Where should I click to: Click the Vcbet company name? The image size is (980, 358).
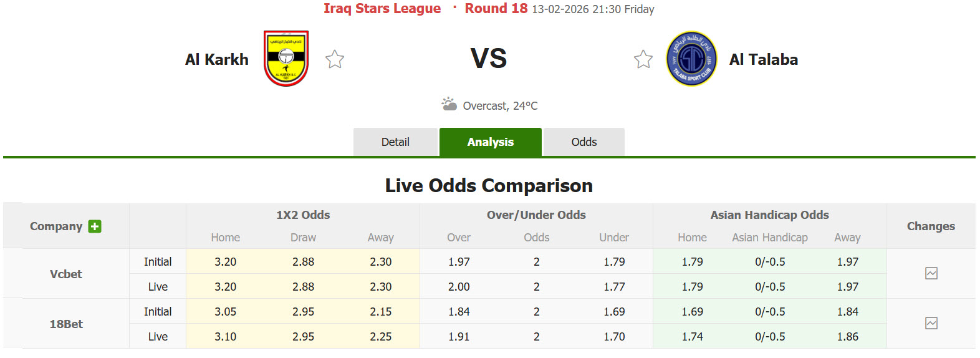pos(66,274)
